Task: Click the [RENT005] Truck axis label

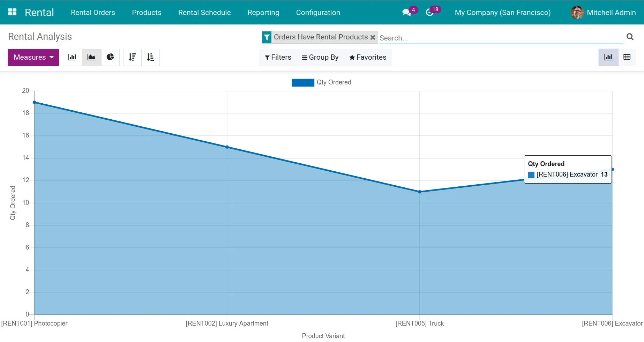Action: pos(420,324)
